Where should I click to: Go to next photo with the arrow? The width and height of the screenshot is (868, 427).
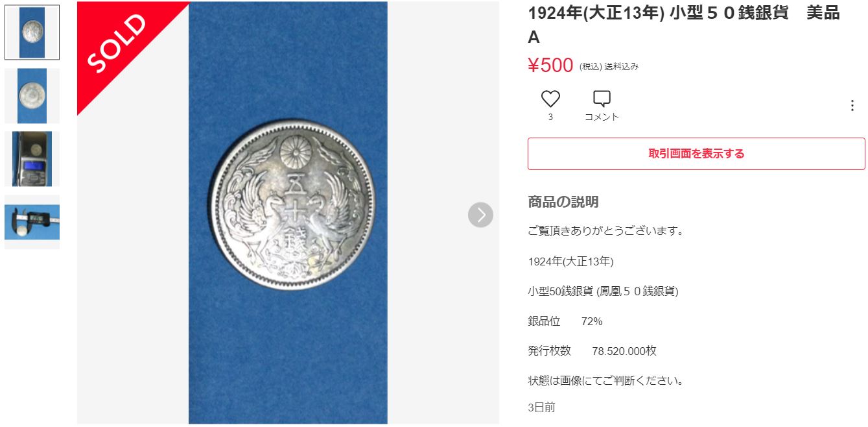480,215
